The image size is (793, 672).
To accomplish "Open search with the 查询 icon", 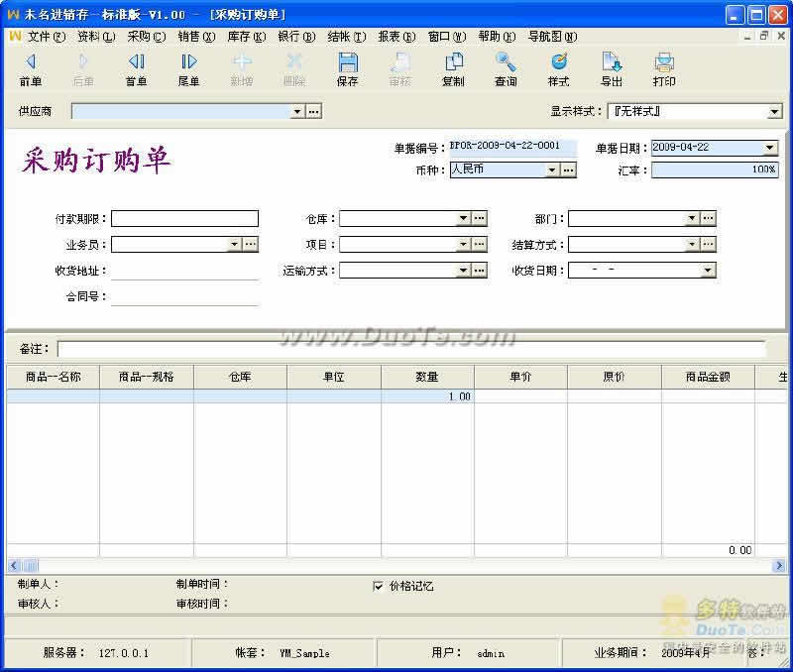I will pyautogui.click(x=506, y=68).
